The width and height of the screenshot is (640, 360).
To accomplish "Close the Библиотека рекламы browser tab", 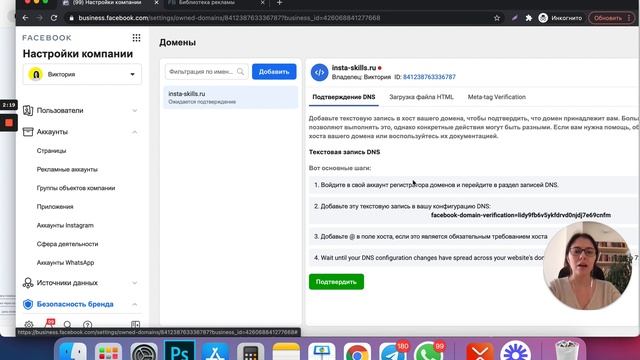I will (x=262, y=3).
